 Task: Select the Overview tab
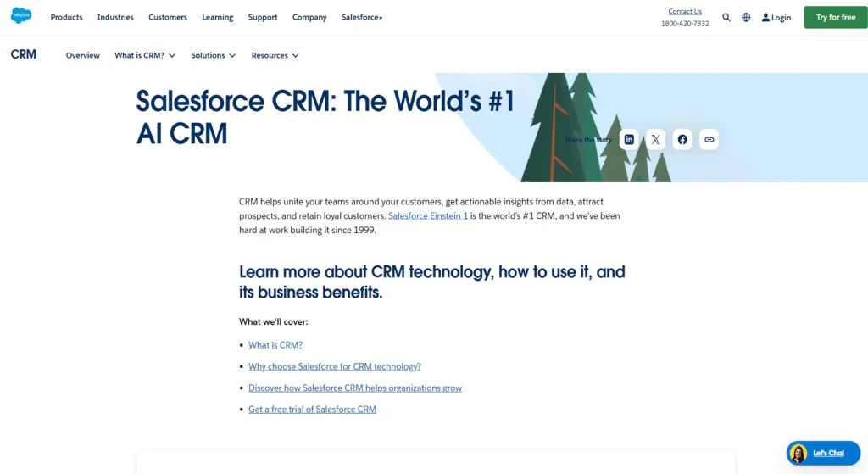[83, 55]
